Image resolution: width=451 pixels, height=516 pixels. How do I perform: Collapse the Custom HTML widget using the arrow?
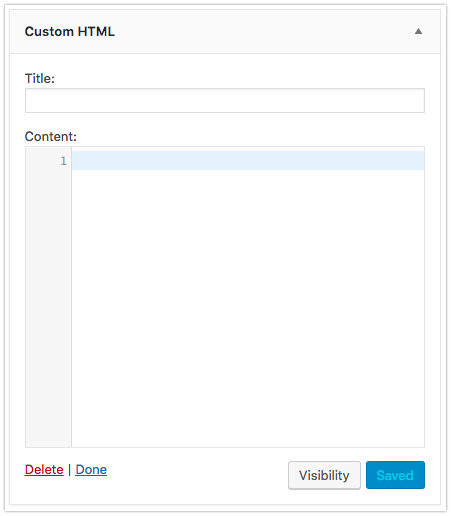click(x=418, y=31)
